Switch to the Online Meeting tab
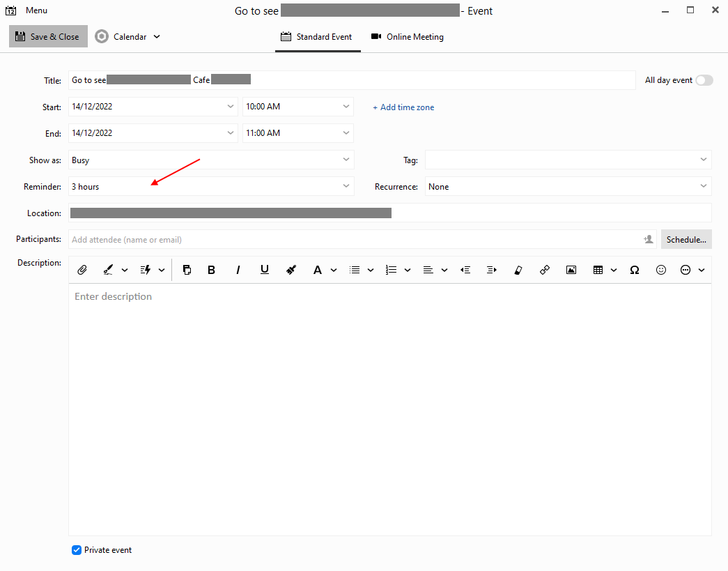728x571 pixels. pos(408,37)
